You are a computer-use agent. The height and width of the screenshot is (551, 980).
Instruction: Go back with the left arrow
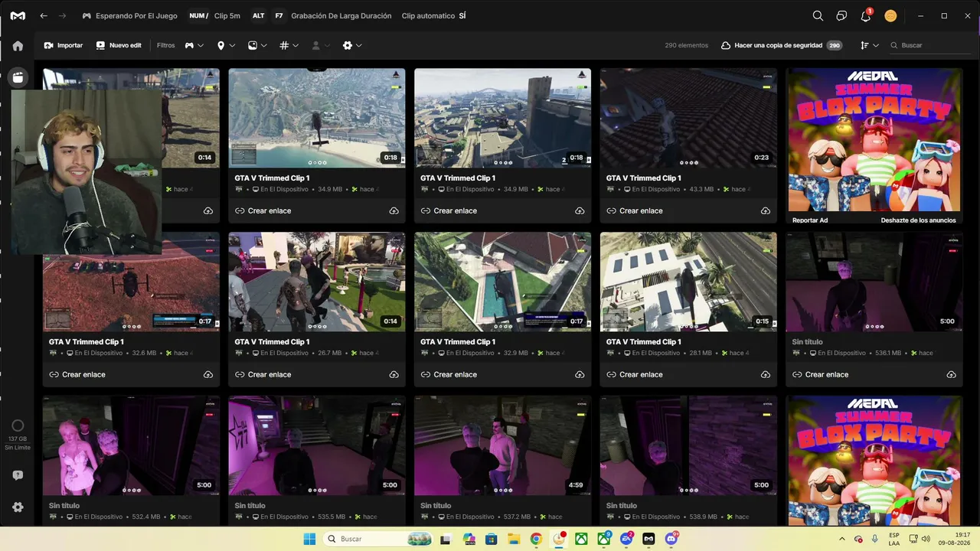(44, 16)
